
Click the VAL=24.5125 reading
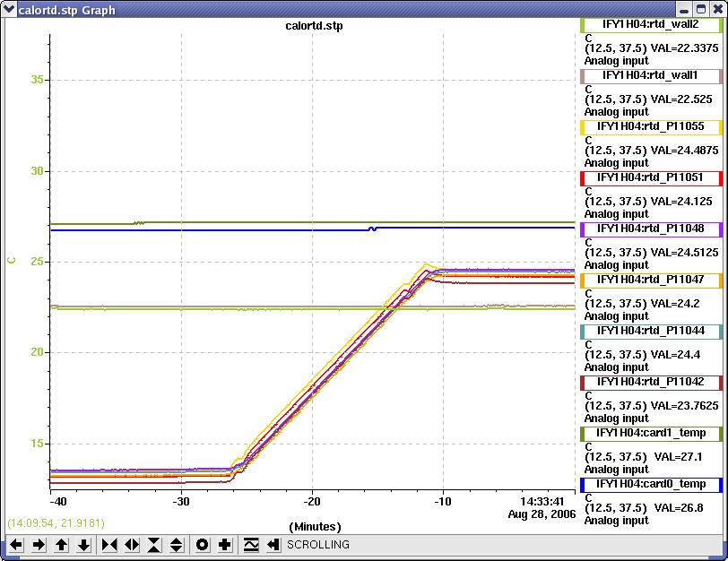[x=684, y=253]
